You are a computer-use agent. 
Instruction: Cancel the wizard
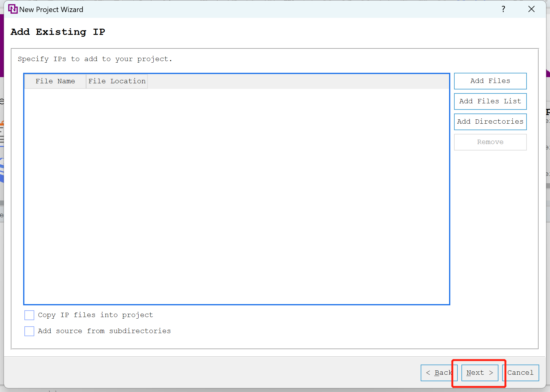[x=520, y=373]
